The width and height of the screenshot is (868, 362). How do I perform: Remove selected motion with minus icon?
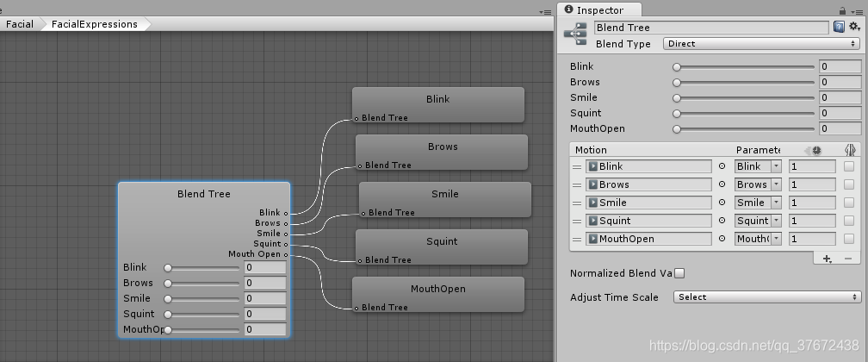click(847, 259)
